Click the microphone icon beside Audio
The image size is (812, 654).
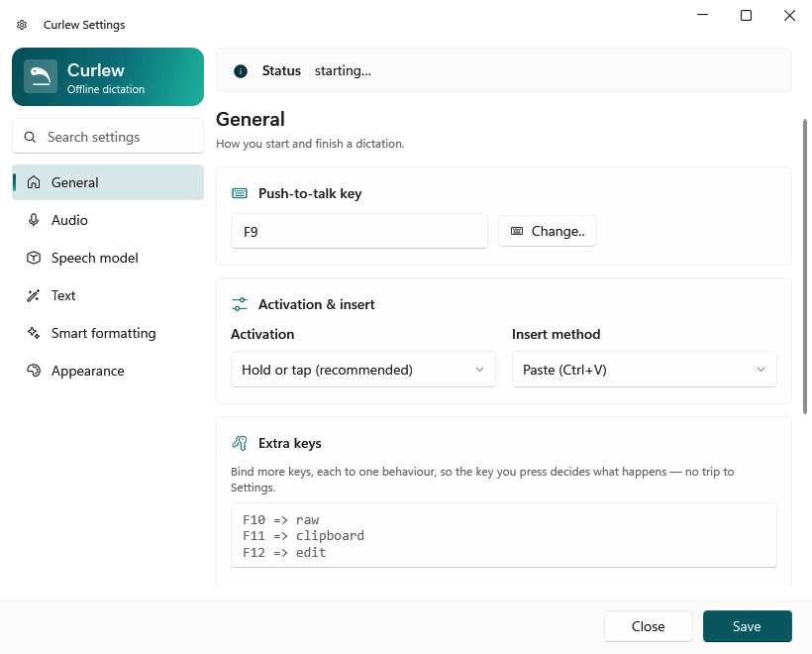coord(34,220)
